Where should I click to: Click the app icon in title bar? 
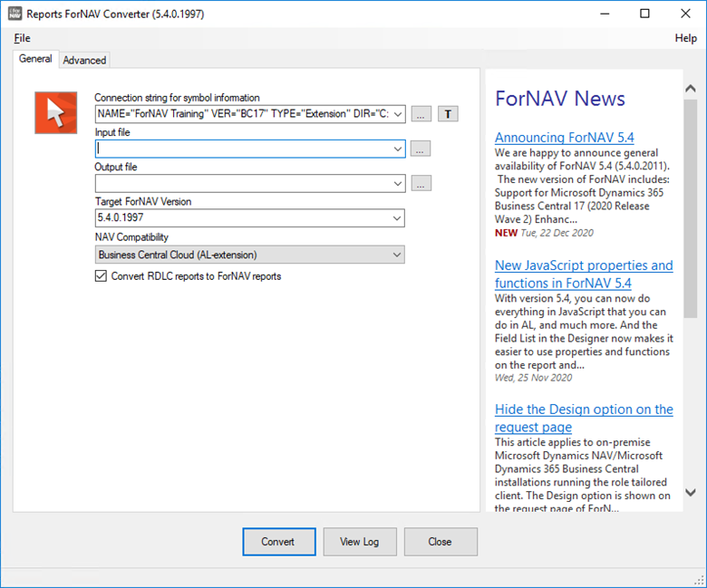13,14
